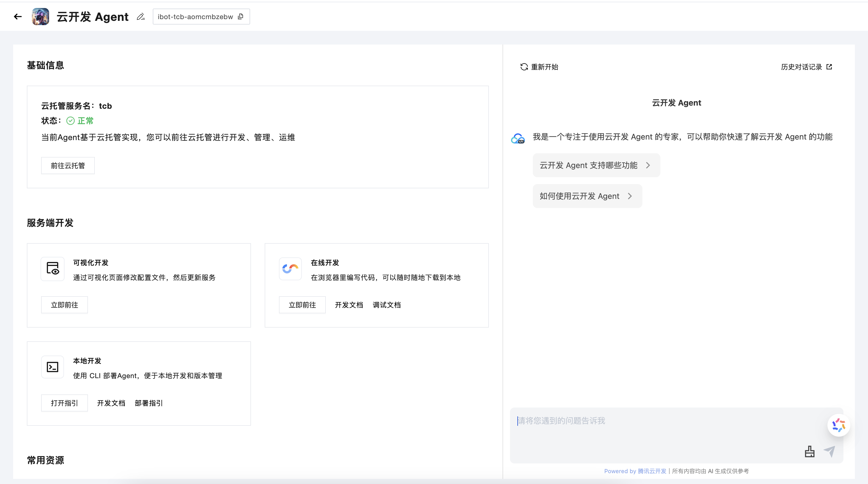Edit the agent name with pencil icon

click(x=141, y=17)
